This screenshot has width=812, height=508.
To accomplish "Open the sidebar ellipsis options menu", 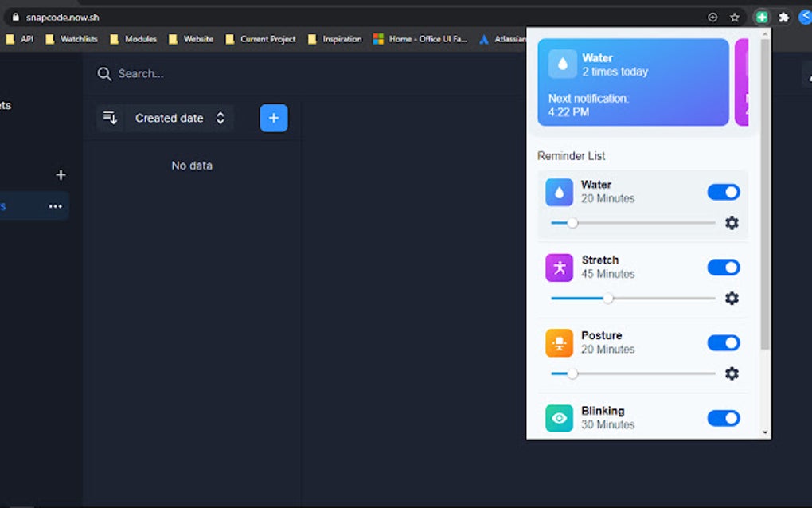I will point(55,205).
